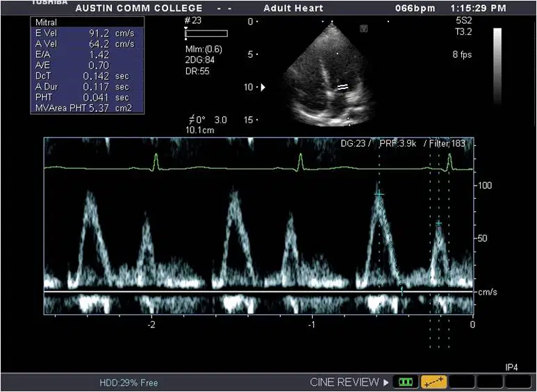Click the CINE REVIEW label
537x392 pixels.
tap(345, 382)
